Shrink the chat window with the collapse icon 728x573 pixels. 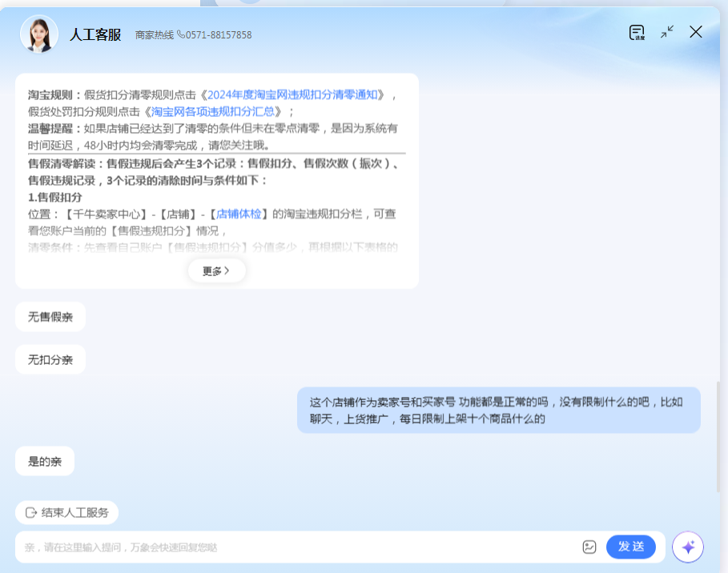point(667,32)
